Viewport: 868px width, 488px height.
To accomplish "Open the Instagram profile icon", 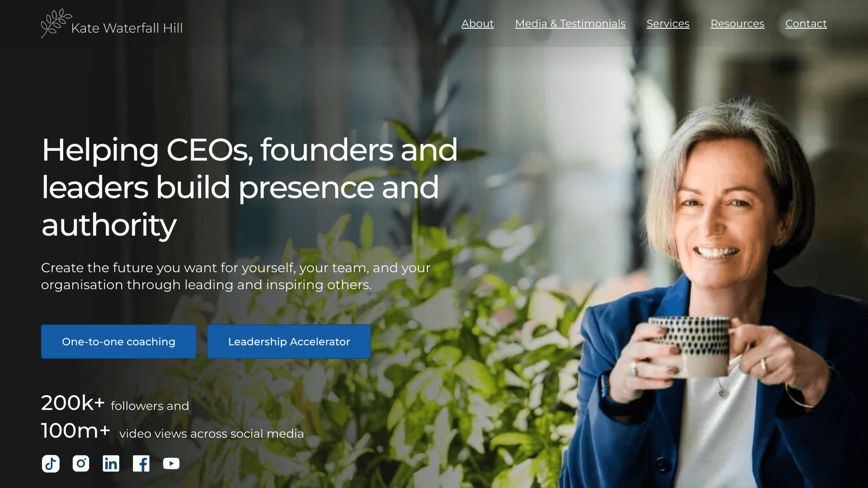I will [x=81, y=464].
